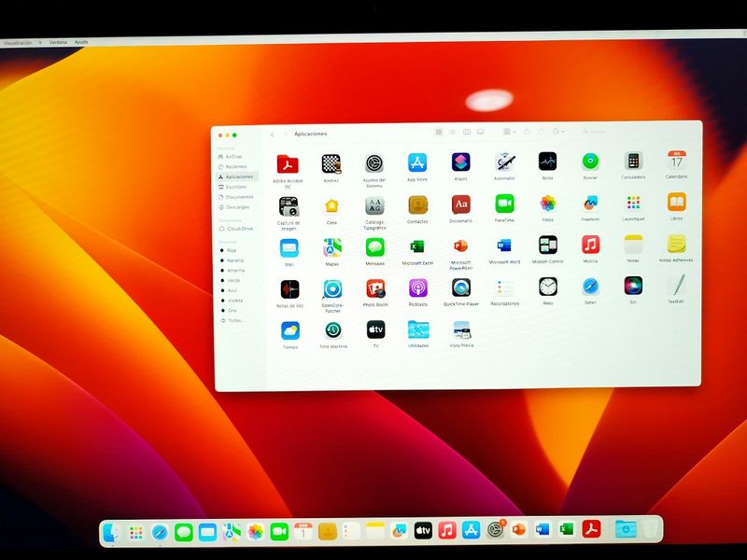Select Recientes in the Finder sidebar
The width and height of the screenshot is (747, 560).
238,167
